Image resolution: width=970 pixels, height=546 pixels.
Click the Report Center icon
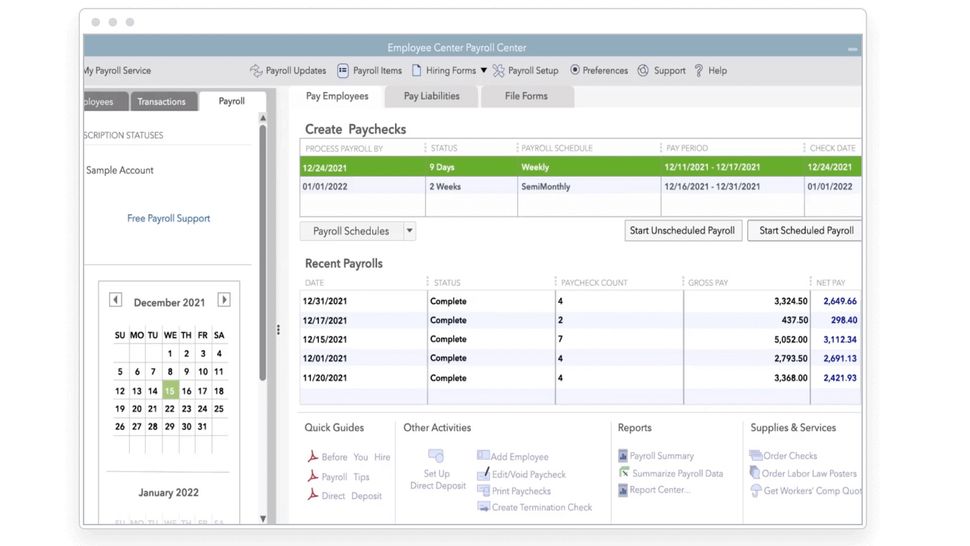pyautogui.click(x=623, y=490)
